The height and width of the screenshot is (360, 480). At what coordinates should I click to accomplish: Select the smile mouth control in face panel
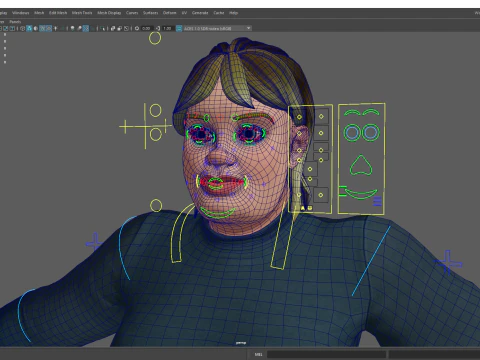click(361, 194)
